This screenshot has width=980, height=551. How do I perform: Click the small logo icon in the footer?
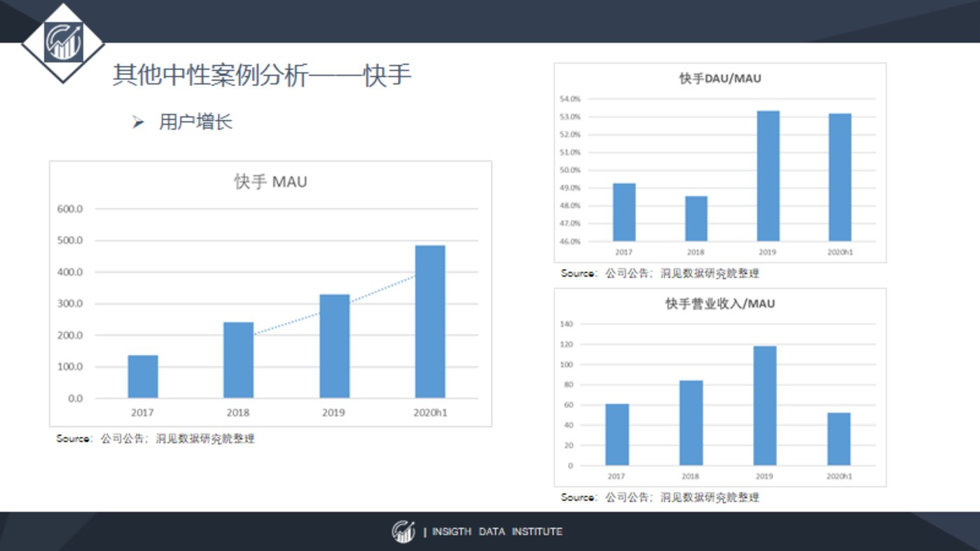click(x=403, y=531)
